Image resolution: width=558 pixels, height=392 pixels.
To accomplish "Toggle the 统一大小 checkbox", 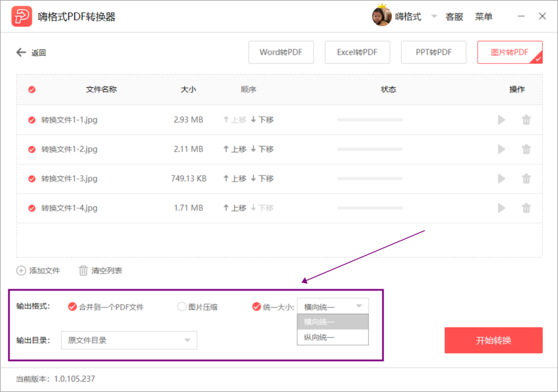I will (256, 307).
